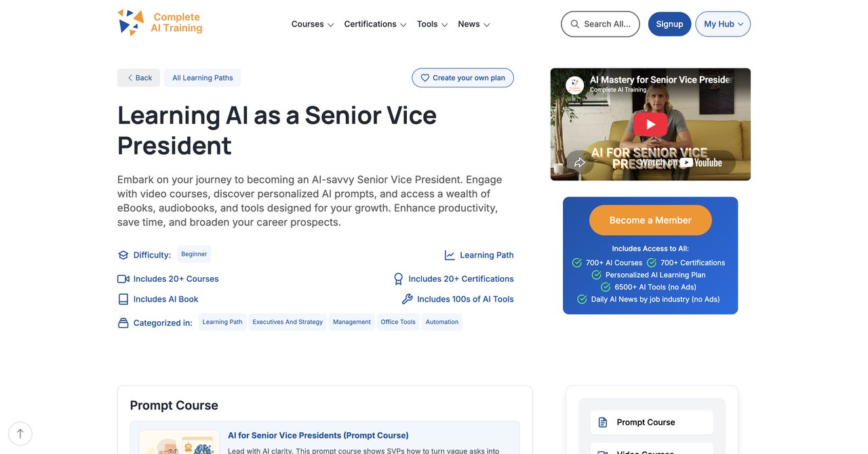Click the share arrow on the video
The image size is (868, 454).
tap(580, 163)
